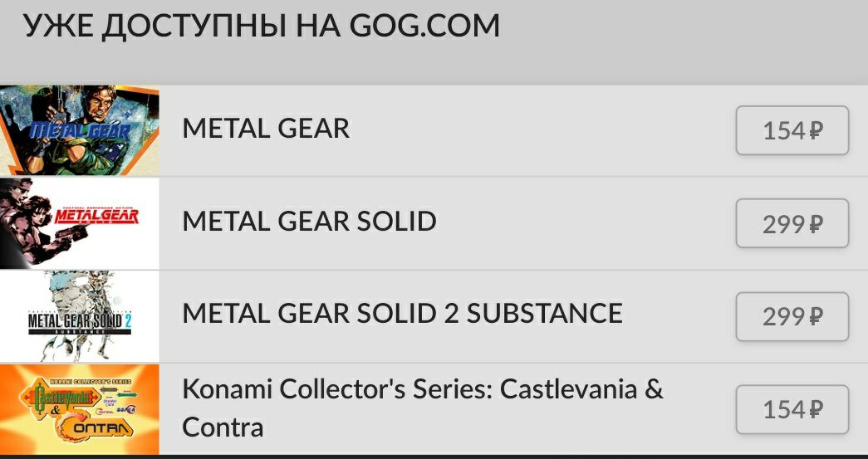Click the "УЖЕ ДОСТУПНЫ НА GOG.COM" heading

262,27
